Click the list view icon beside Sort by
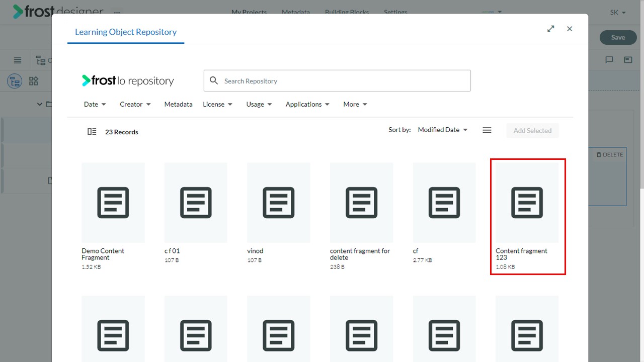644x362 pixels. pos(487,130)
